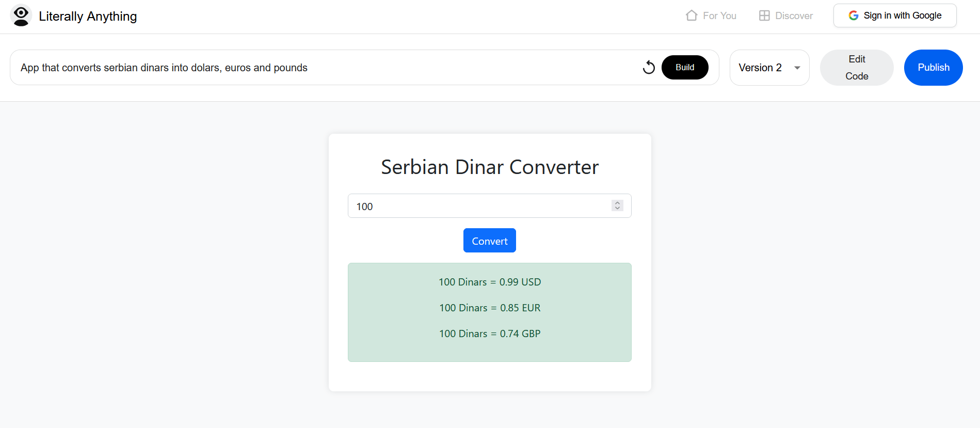
Task: Click the Google logo icon
Action: pyautogui.click(x=854, y=15)
